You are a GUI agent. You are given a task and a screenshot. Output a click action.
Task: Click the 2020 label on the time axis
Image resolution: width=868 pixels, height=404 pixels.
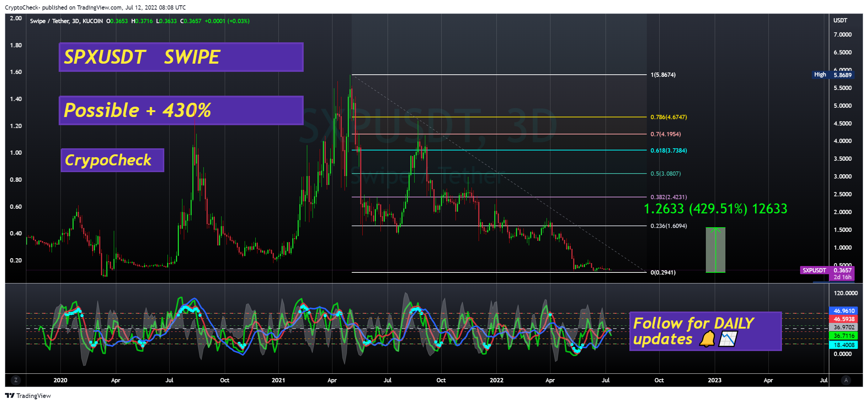pos(60,380)
